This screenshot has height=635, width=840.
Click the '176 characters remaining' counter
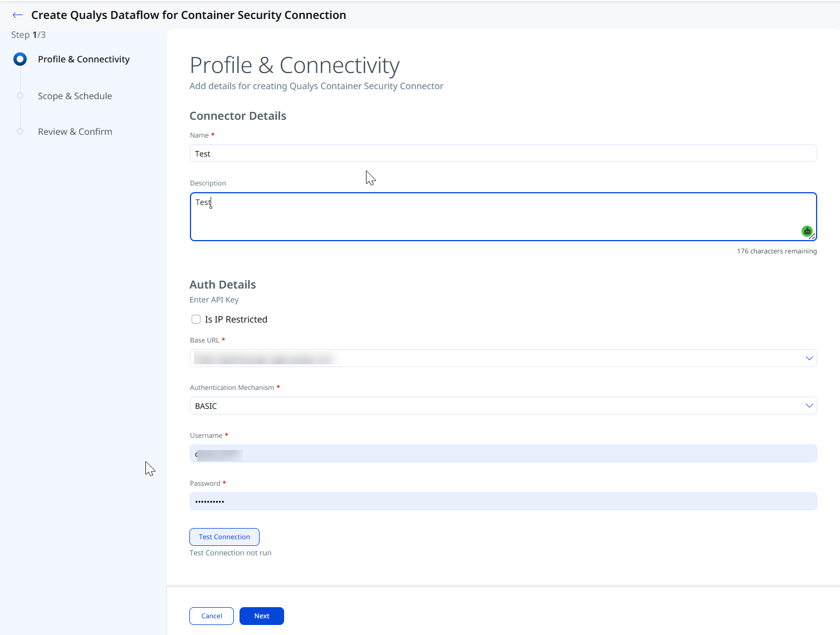(776, 251)
